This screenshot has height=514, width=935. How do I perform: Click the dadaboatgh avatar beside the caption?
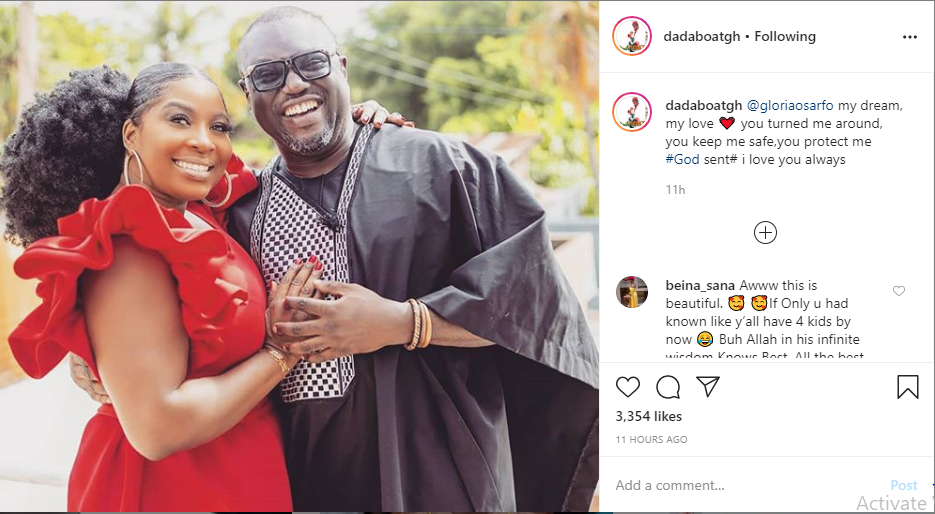tap(632, 112)
